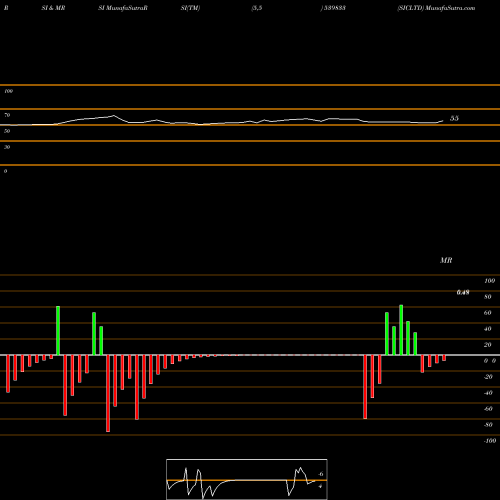Click the MR axis label "-100"

click(x=490, y=441)
